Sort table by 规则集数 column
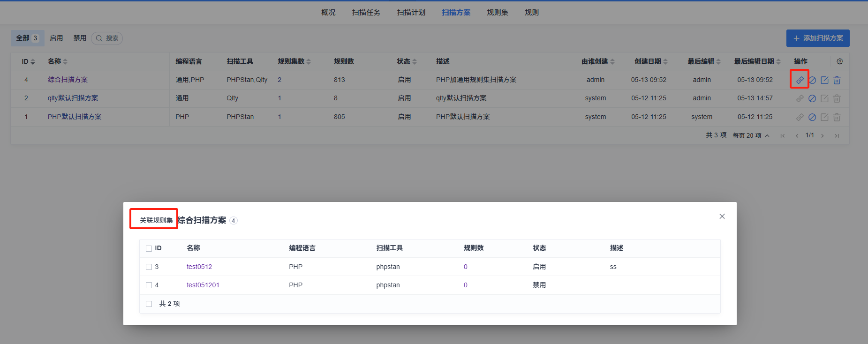The image size is (868, 344). tap(294, 61)
